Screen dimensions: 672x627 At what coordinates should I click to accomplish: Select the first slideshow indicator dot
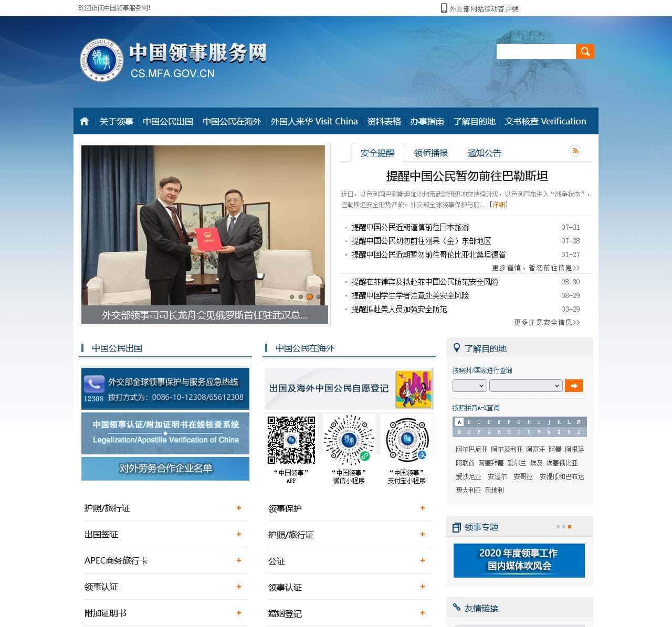click(x=291, y=296)
